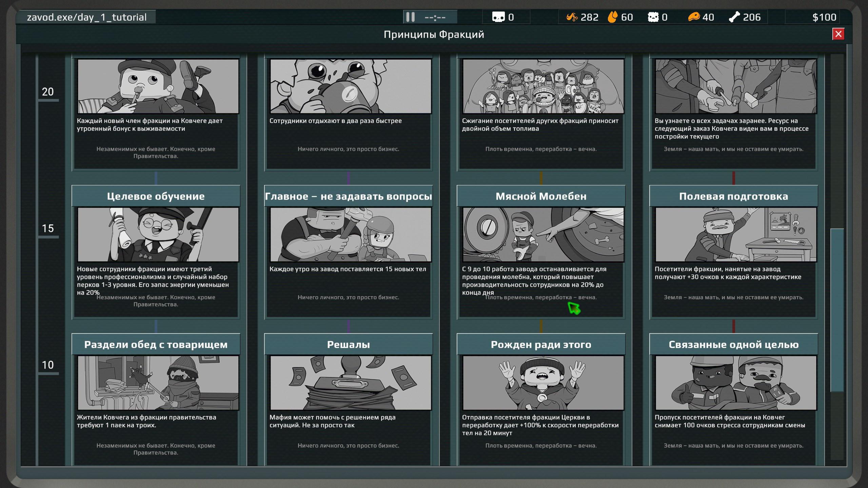Image resolution: width=868 pixels, height=488 pixels.
Task: Click the pause icon in the top bar
Action: pyautogui.click(x=410, y=17)
